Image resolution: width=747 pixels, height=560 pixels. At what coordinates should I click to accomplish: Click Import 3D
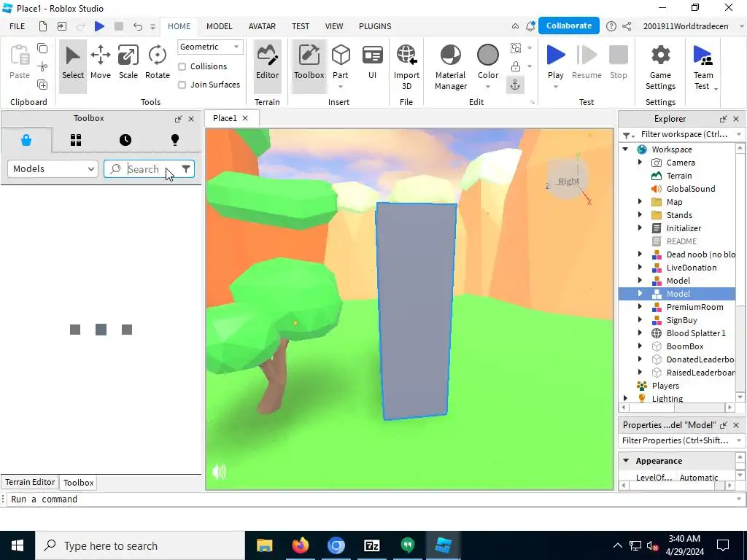(406, 66)
